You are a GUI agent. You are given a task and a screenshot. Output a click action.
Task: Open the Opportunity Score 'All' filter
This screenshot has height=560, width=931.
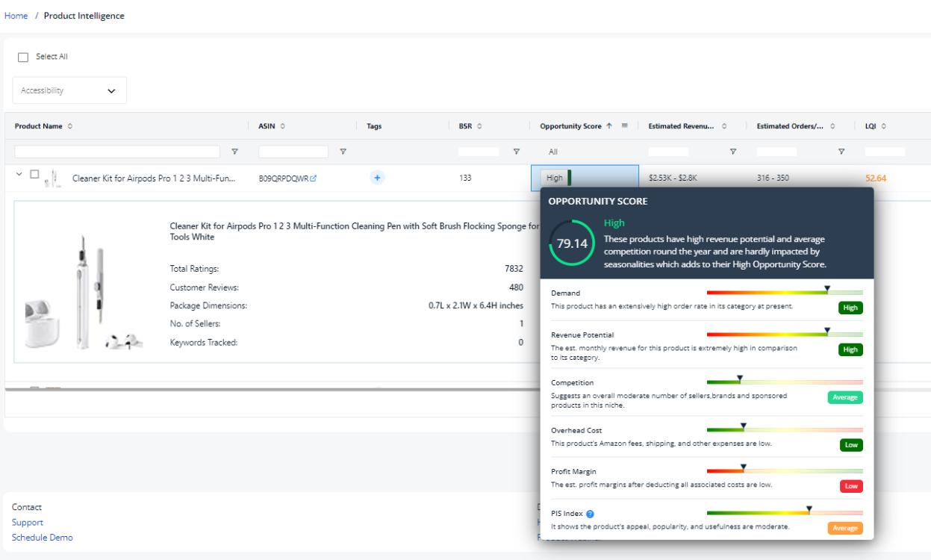pos(584,152)
